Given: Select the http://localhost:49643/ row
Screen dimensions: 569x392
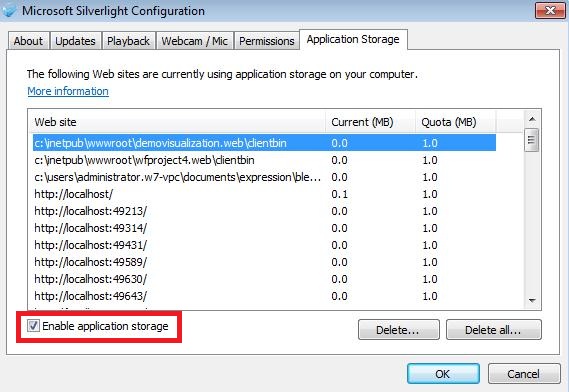Looking at the screenshot, I should tap(264, 296).
